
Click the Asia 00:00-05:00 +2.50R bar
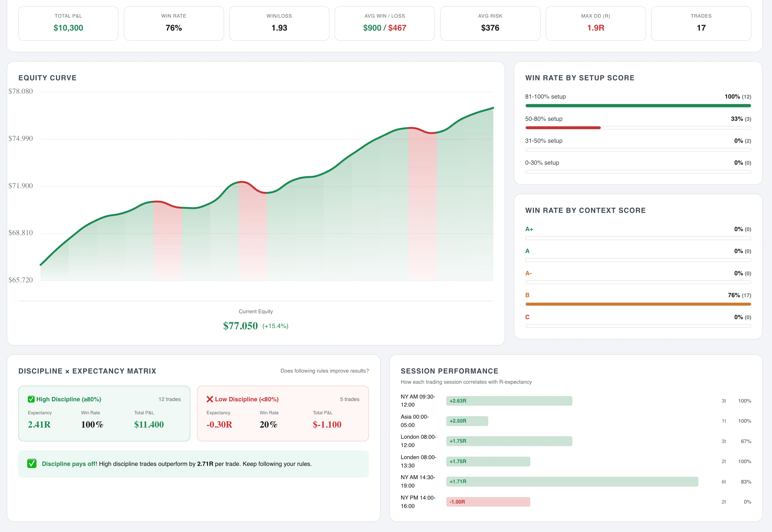tap(467, 421)
